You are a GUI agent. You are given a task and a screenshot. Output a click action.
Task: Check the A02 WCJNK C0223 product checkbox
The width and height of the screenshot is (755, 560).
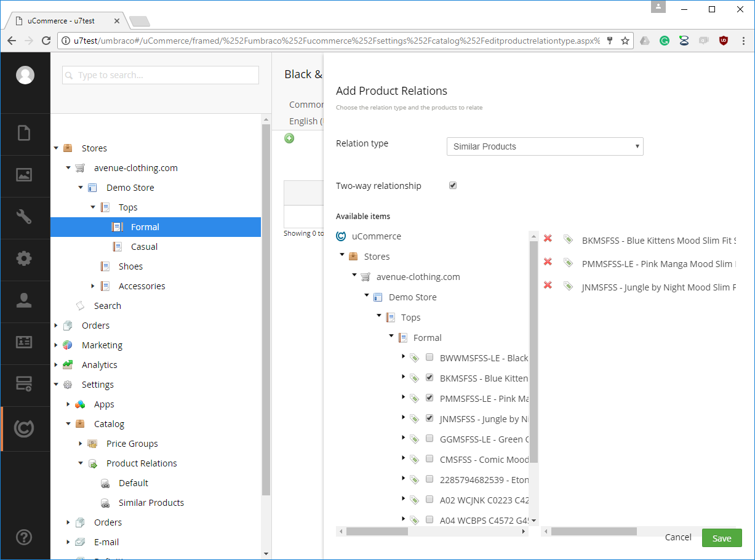coord(429,499)
